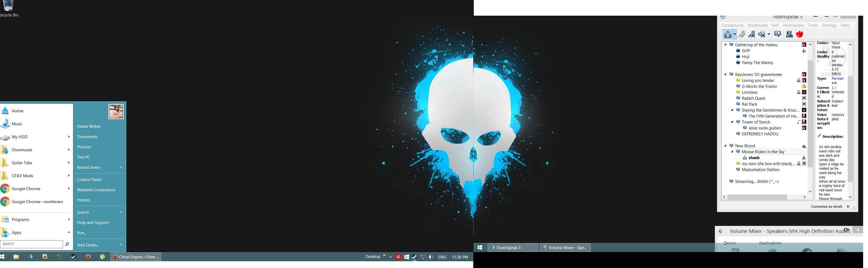The image size is (868, 268).
Task: Click the start menu Search input field
Action: pos(32,244)
